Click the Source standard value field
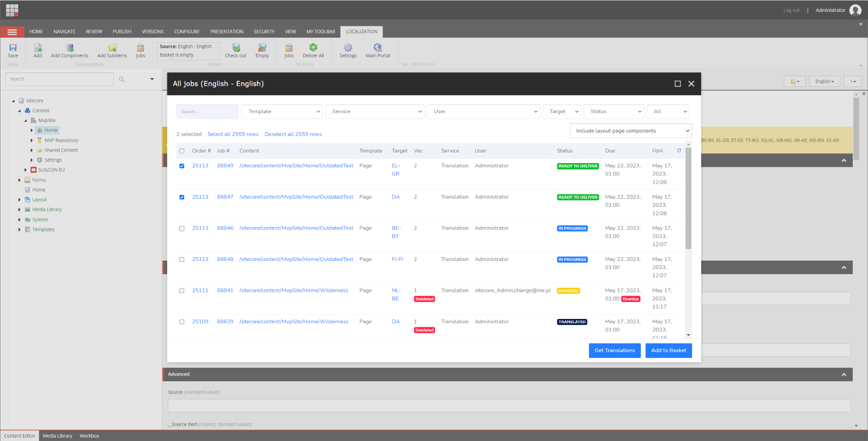Image resolution: width=868 pixels, height=441 pixels. click(509, 405)
